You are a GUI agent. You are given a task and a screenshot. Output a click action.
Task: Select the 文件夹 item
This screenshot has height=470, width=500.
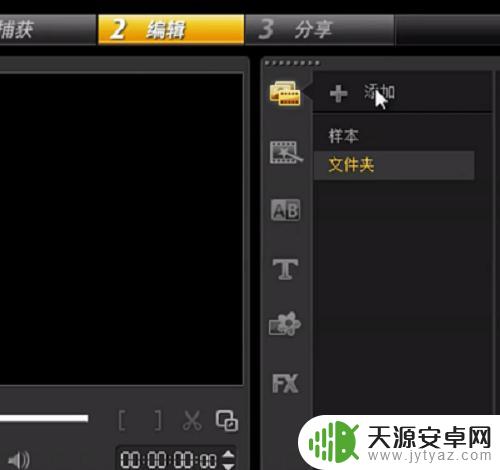click(394, 165)
